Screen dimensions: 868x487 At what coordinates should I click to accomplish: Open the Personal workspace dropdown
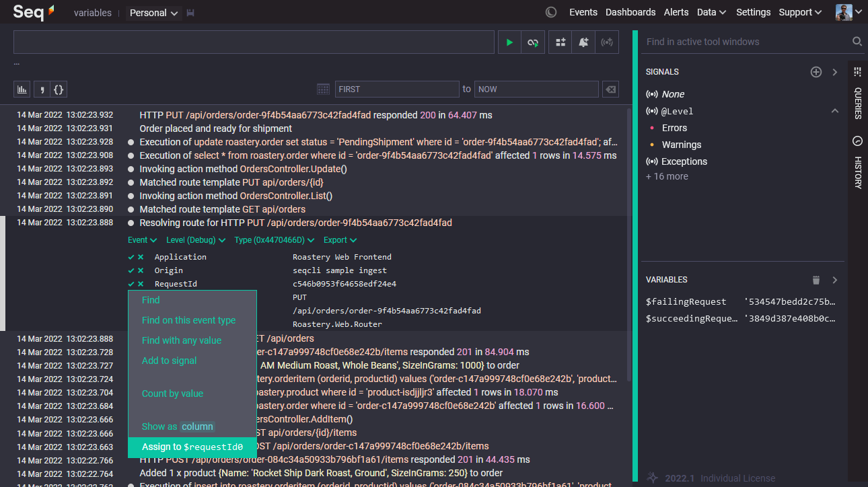pos(154,13)
